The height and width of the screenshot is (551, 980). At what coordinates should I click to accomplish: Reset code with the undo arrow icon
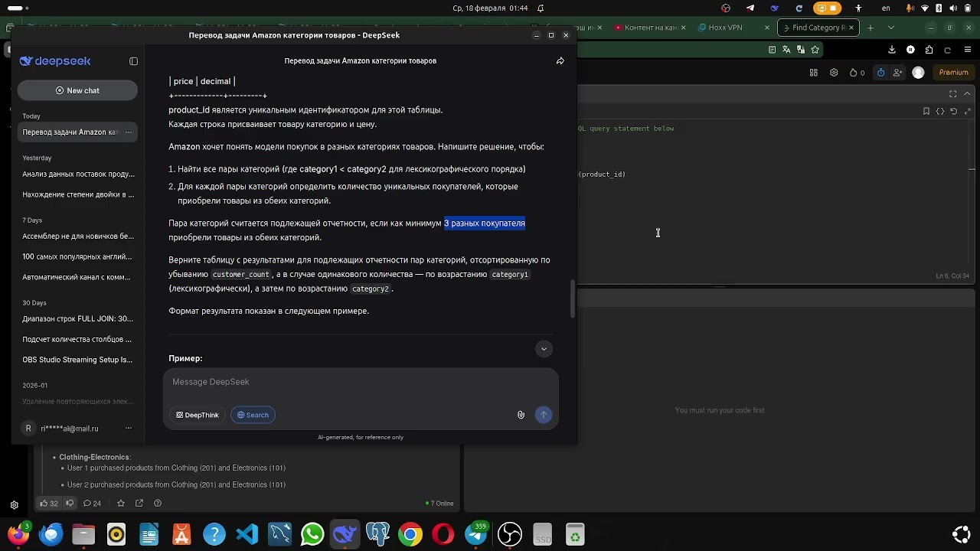point(953,111)
